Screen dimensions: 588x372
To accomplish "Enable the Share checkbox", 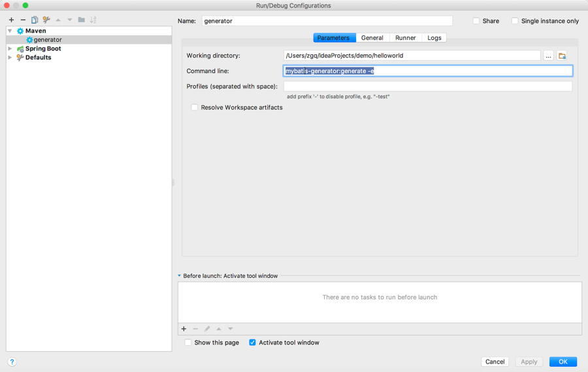I will [x=476, y=21].
